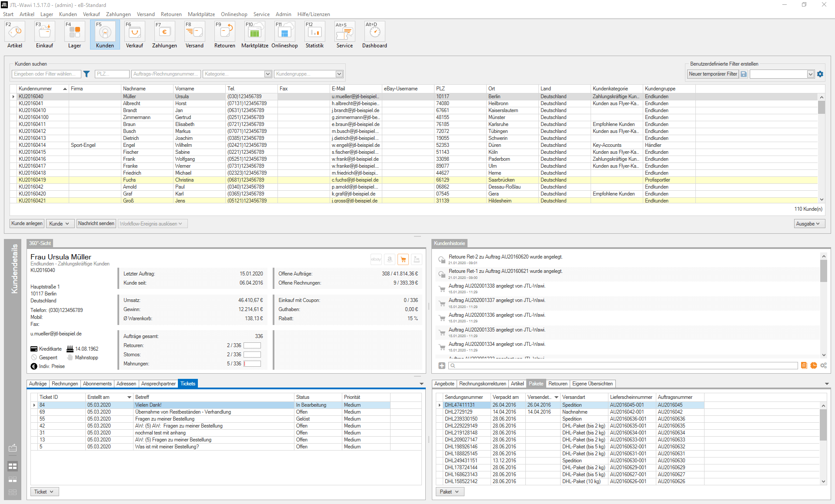
Task: Click the filter settings gear icon
Action: pyautogui.click(x=820, y=74)
